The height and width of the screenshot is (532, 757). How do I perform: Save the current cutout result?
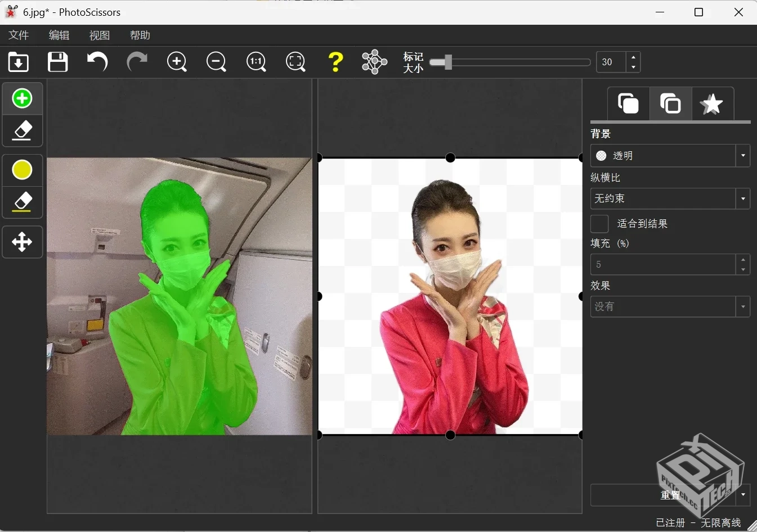[57, 62]
